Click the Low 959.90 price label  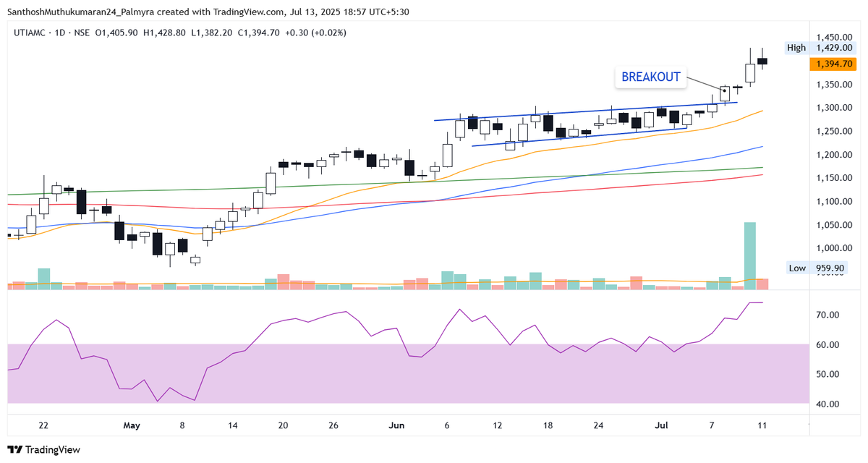click(x=817, y=268)
